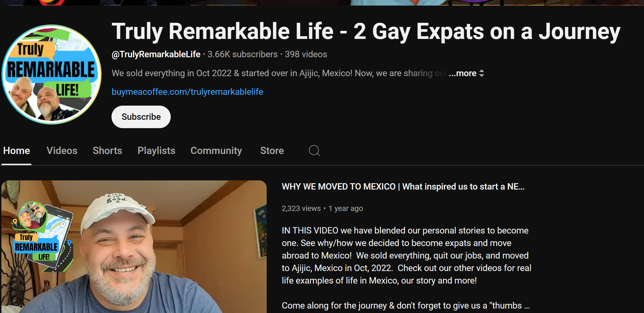View the Community tab
This screenshot has width=644, height=313.
[216, 151]
